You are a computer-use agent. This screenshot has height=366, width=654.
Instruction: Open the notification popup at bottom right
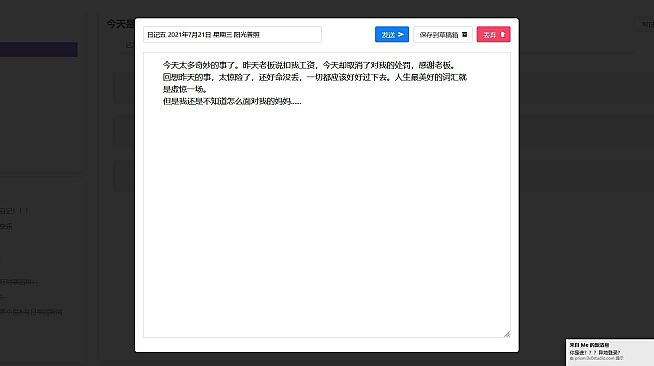click(610, 352)
